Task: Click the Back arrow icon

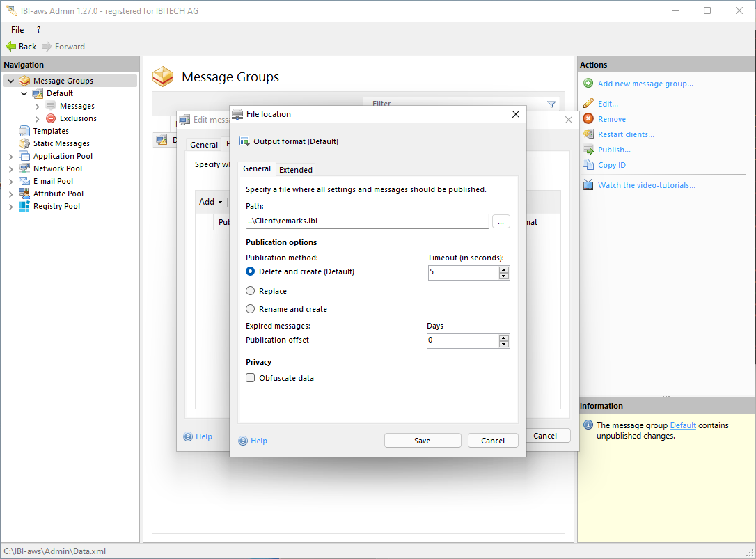Action: point(11,47)
